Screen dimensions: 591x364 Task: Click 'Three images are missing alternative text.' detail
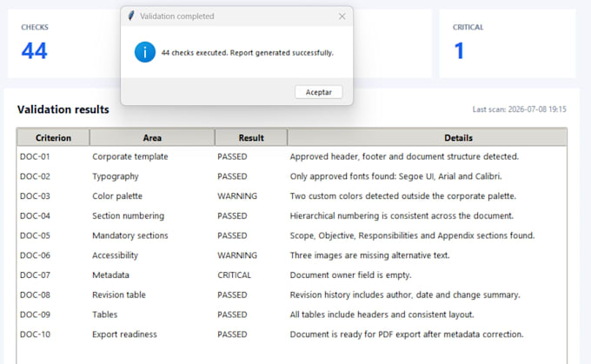tap(369, 255)
